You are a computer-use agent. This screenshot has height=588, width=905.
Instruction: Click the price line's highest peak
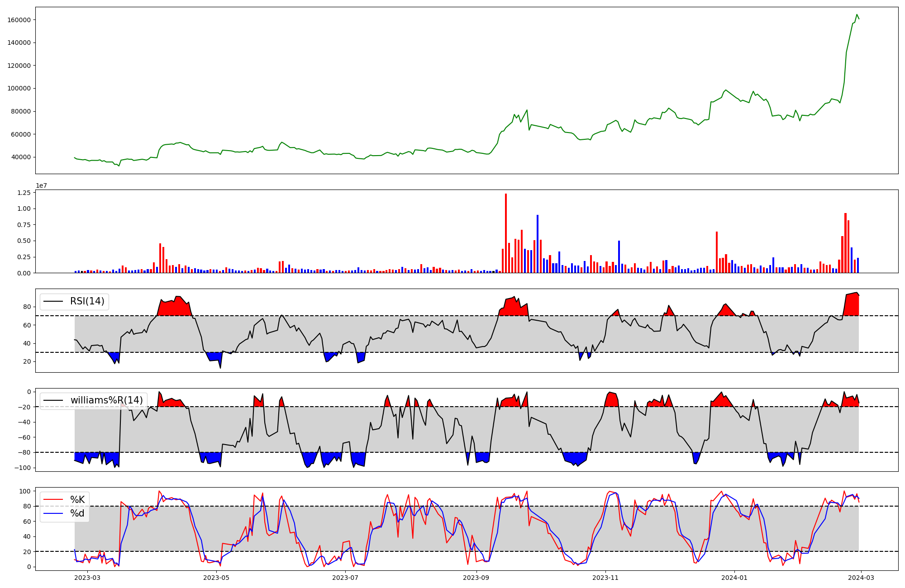coord(857,14)
